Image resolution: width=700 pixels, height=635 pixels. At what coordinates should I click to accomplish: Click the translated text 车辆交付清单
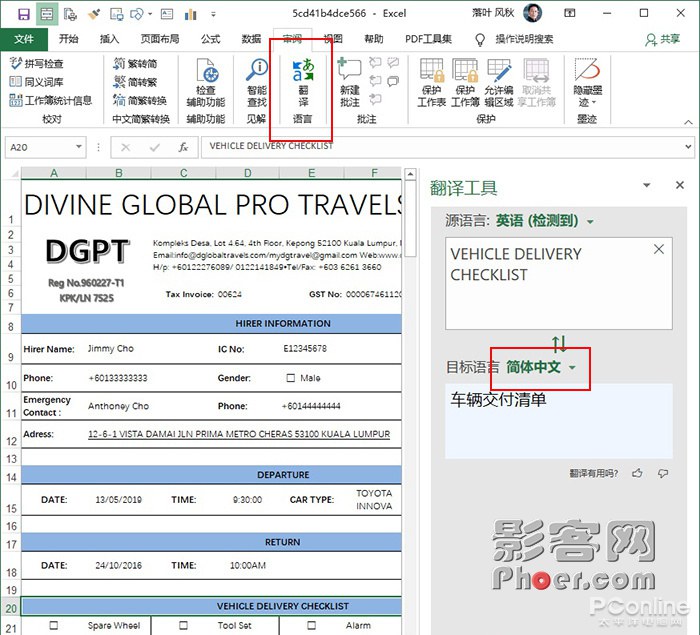pos(498,399)
